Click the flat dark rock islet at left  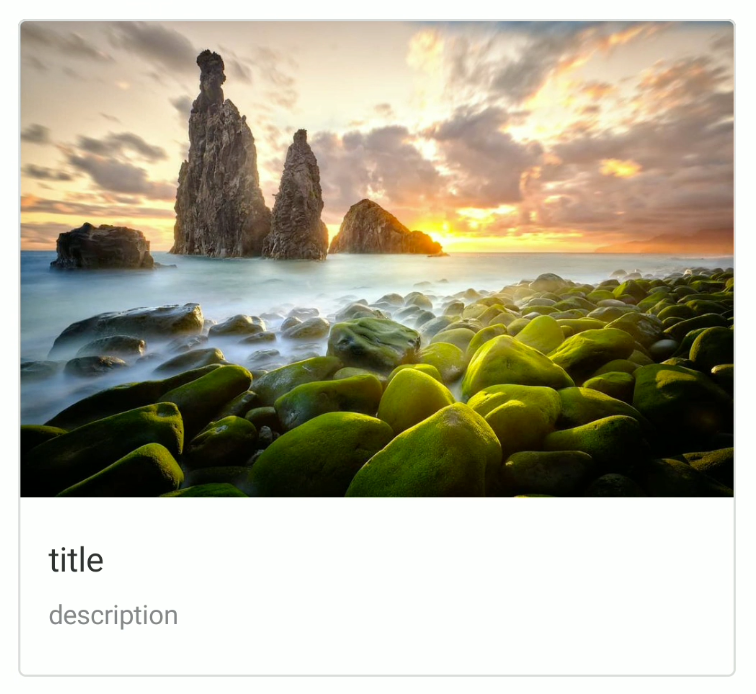tap(102, 246)
